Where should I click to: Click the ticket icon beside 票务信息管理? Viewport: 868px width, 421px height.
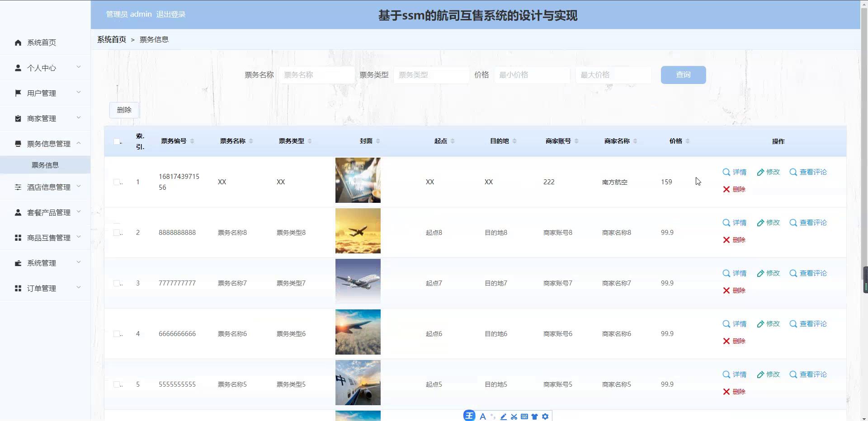pyautogui.click(x=18, y=144)
